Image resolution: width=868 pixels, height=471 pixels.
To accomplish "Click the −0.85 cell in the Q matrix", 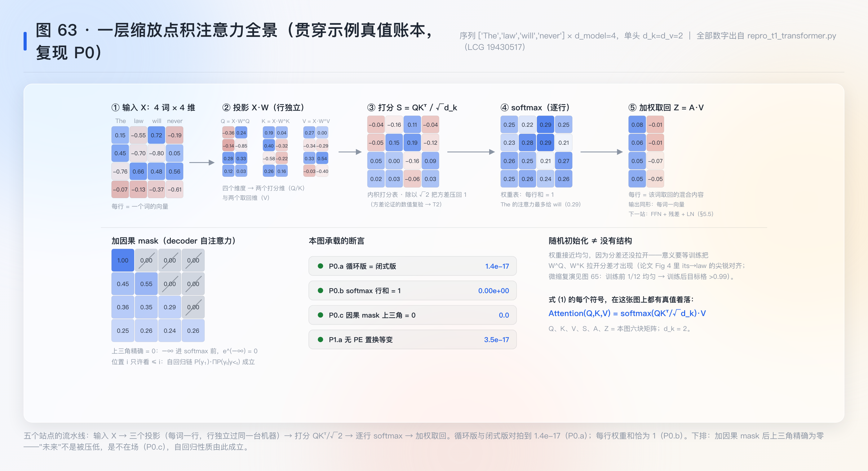I will [241, 146].
